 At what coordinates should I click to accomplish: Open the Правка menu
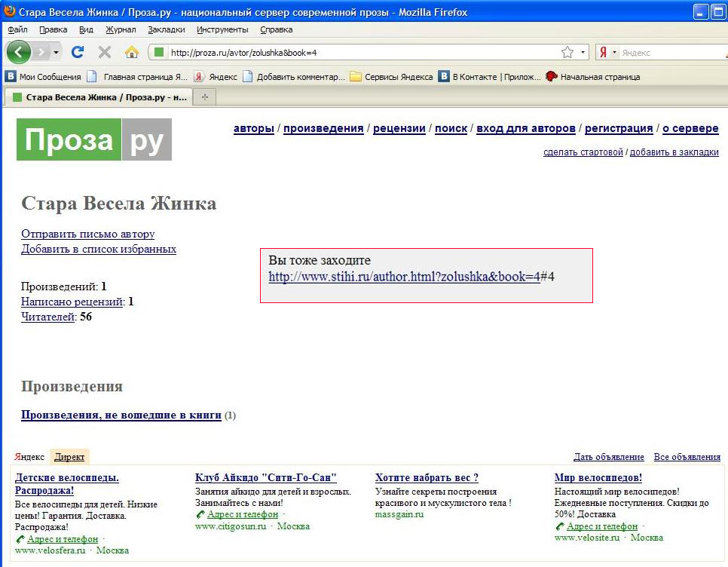(53, 29)
